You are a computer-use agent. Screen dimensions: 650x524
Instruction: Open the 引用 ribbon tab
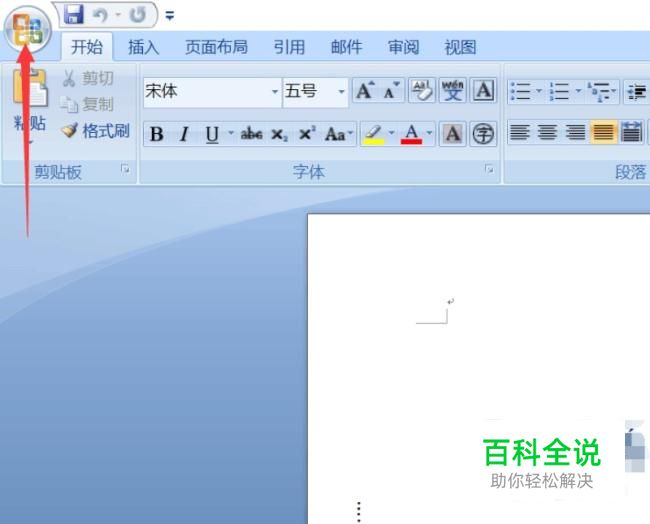pos(289,47)
